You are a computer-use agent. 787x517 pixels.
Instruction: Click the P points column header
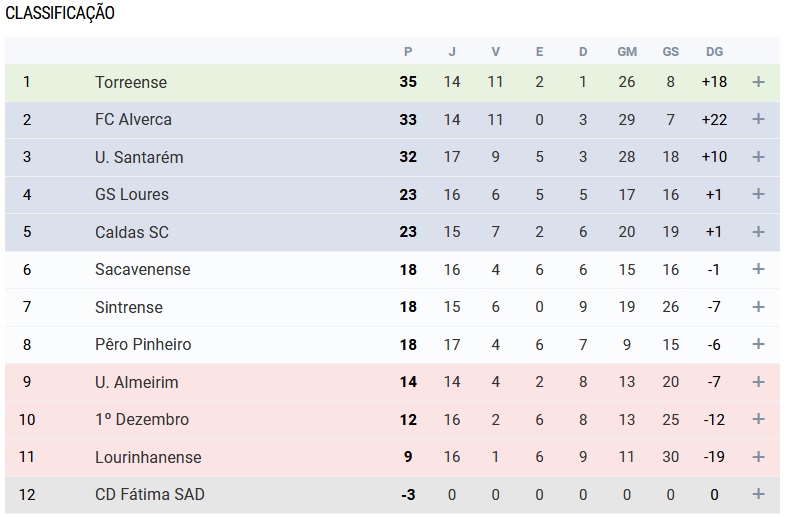coord(408,52)
